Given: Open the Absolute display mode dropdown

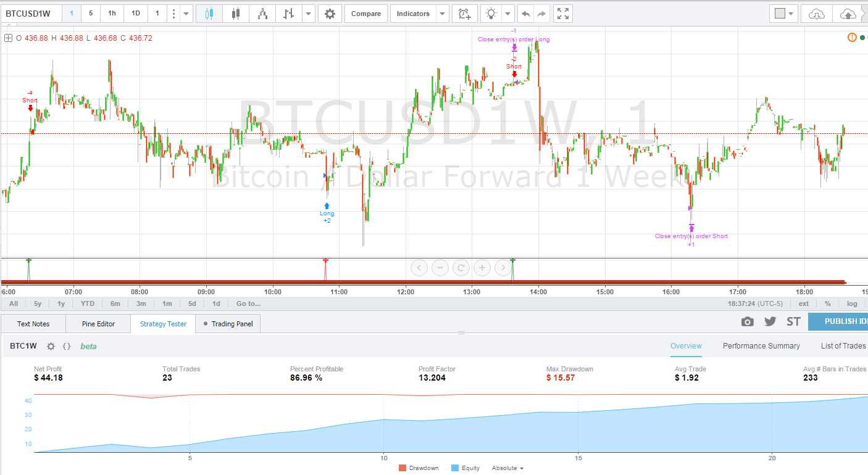Looking at the screenshot, I should click(507, 468).
